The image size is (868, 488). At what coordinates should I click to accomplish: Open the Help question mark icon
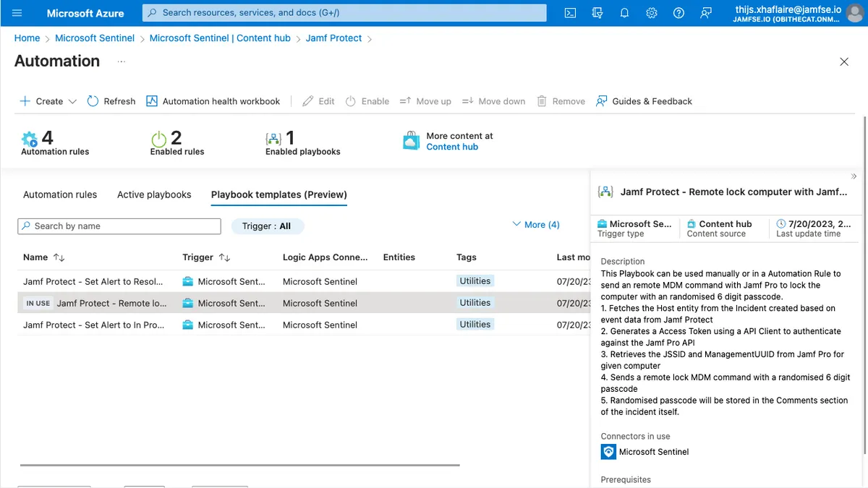(678, 12)
